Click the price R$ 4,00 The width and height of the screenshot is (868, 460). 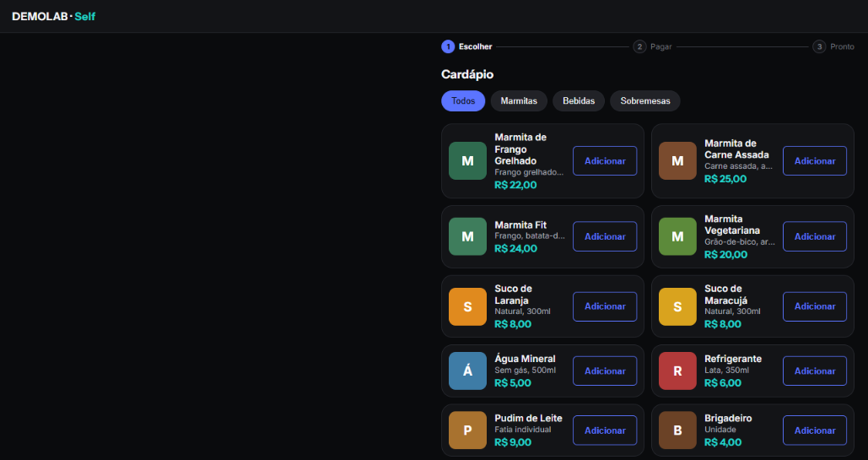coord(723,442)
